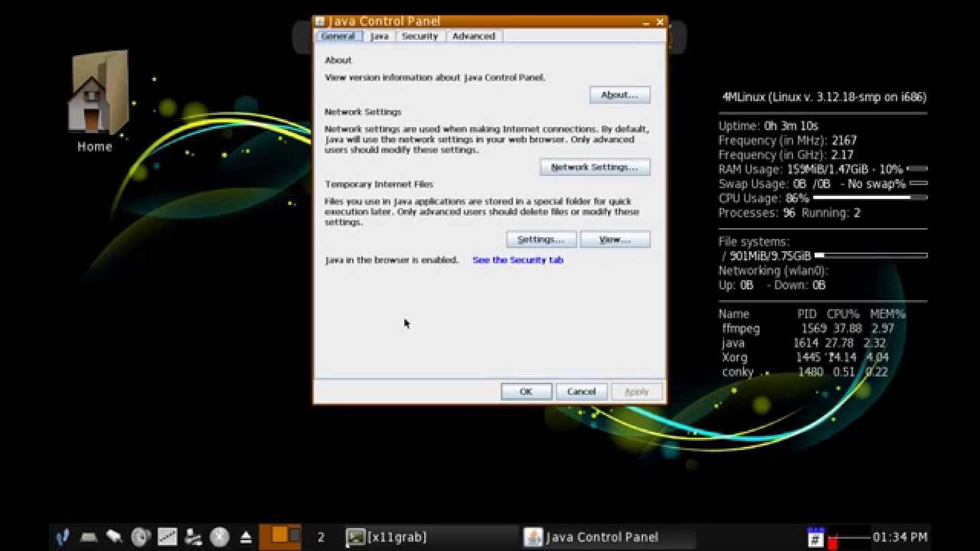Open the Home folder desktop icon
The width and height of the screenshot is (980, 551).
coord(95,101)
